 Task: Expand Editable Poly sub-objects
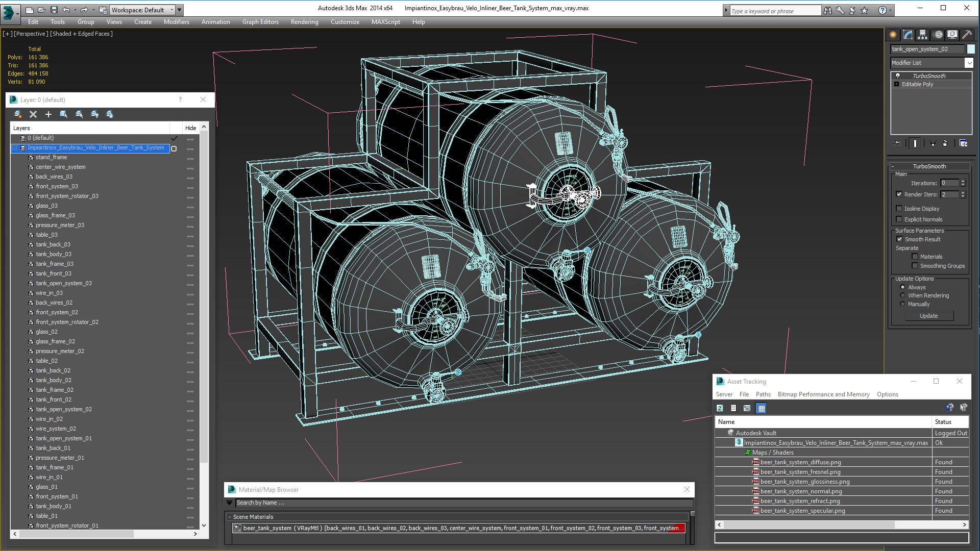896,84
